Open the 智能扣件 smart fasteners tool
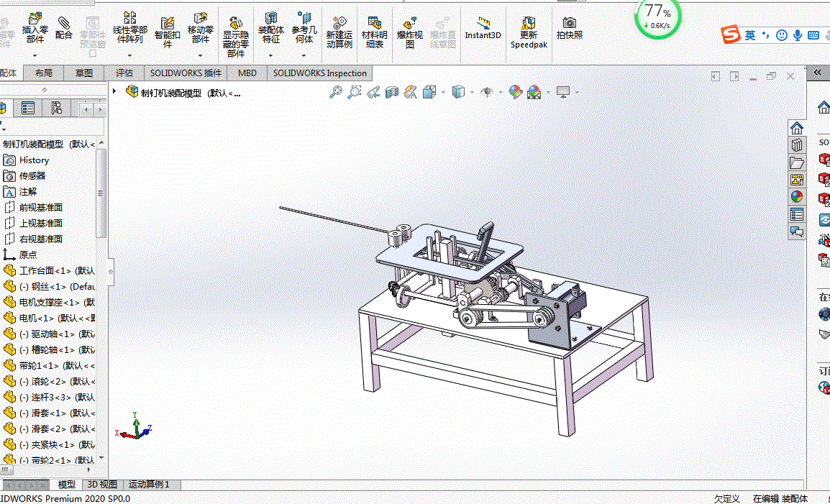This screenshot has width=830, height=504. [168, 23]
